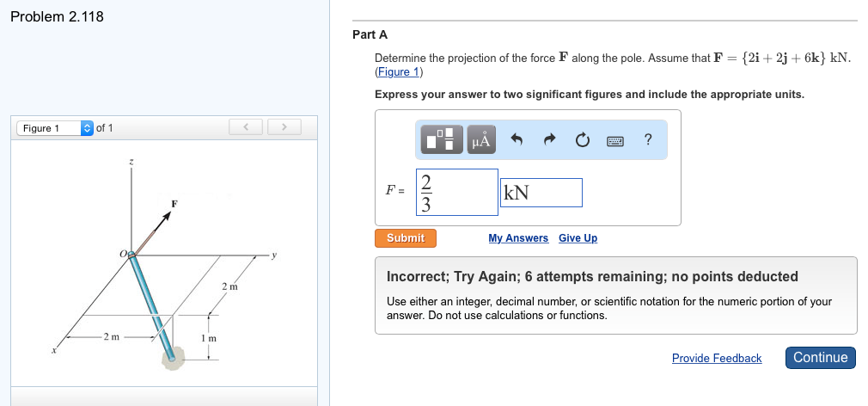Click the units field containing kN
The height and width of the screenshot is (406, 868).
click(x=541, y=193)
